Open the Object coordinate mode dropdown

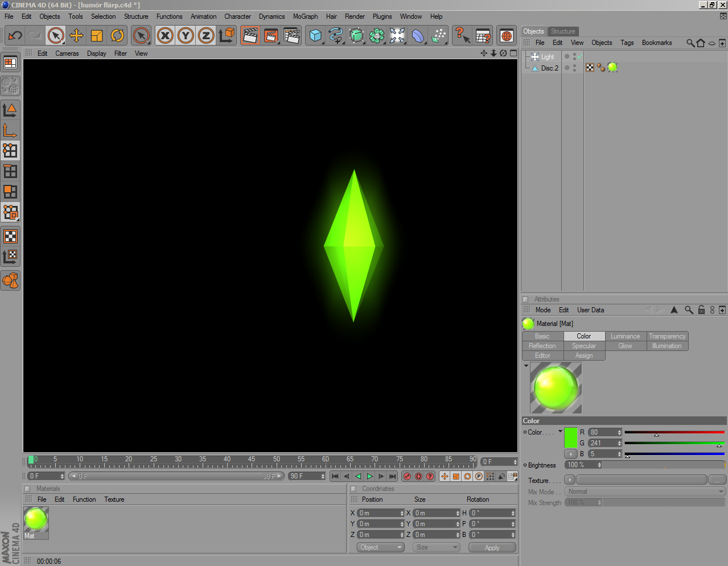(x=381, y=547)
